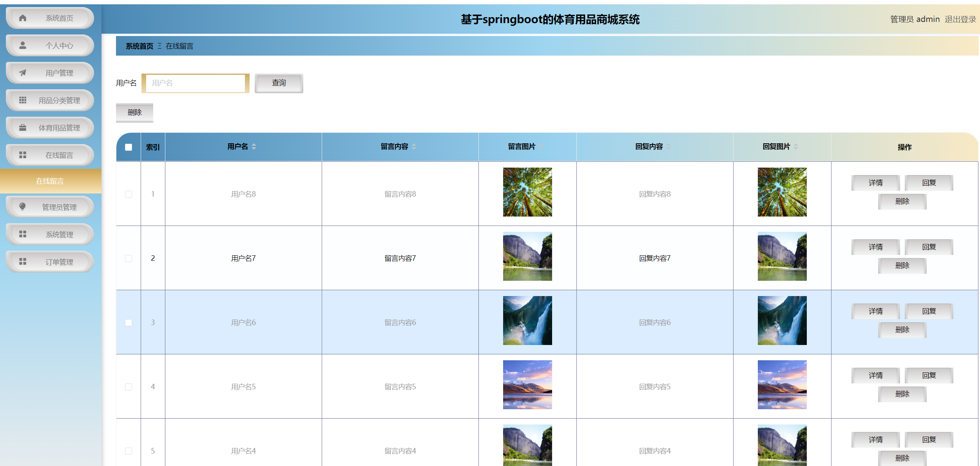Open 用品分类管理 via its grid icon
This screenshot has width=980, height=466.
[x=23, y=100]
